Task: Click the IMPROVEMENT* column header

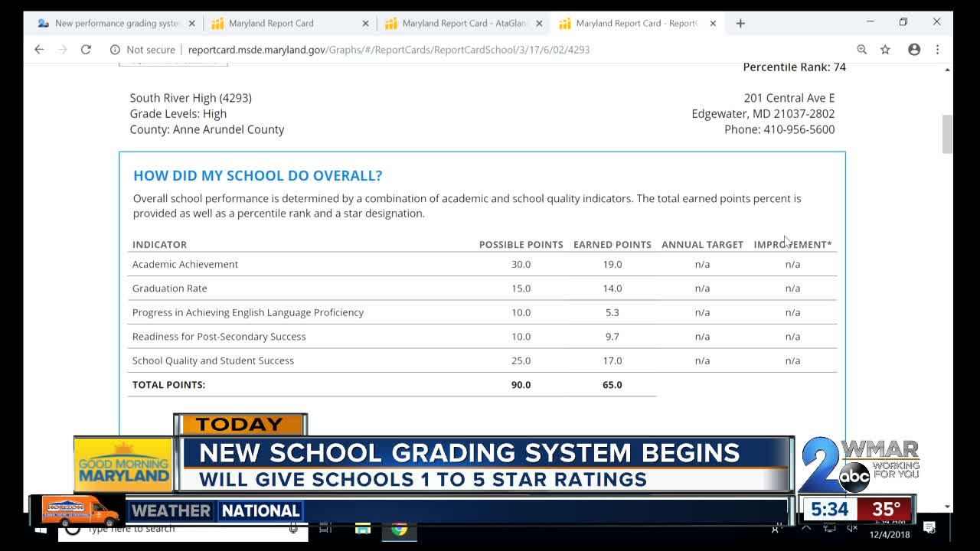Action: pos(792,244)
